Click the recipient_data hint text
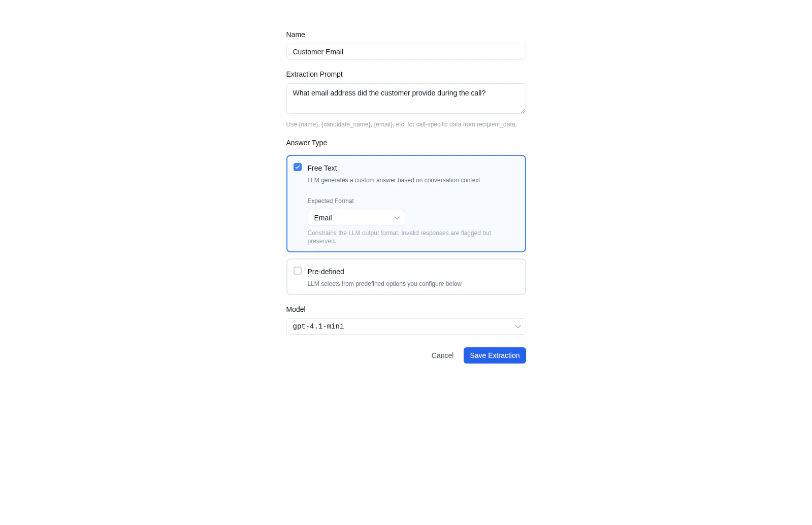The height and width of the screenshot is (525, 812). pyautogui.click(x=401, y=124)
